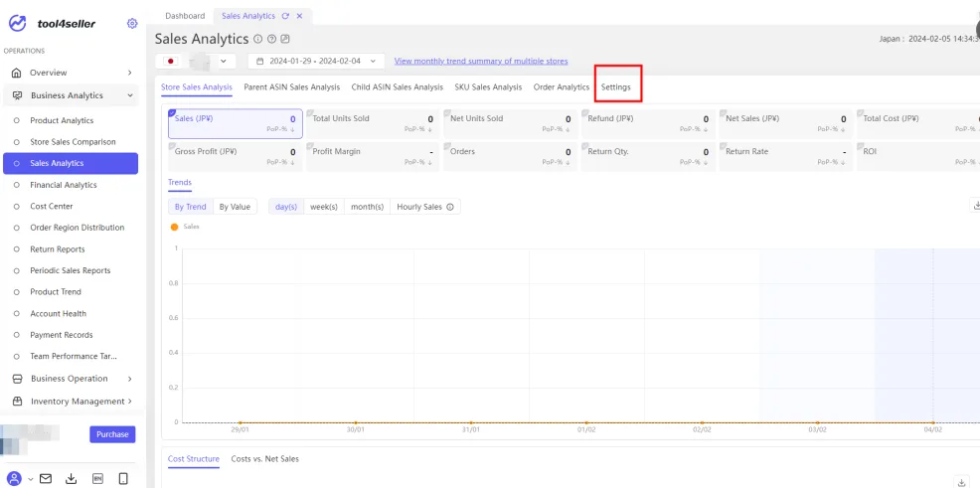Screen dimensions: 980x488
Task: Open the date range dropdown 2024-01-29 - 2024-02-04
Action: pos(316,62)
